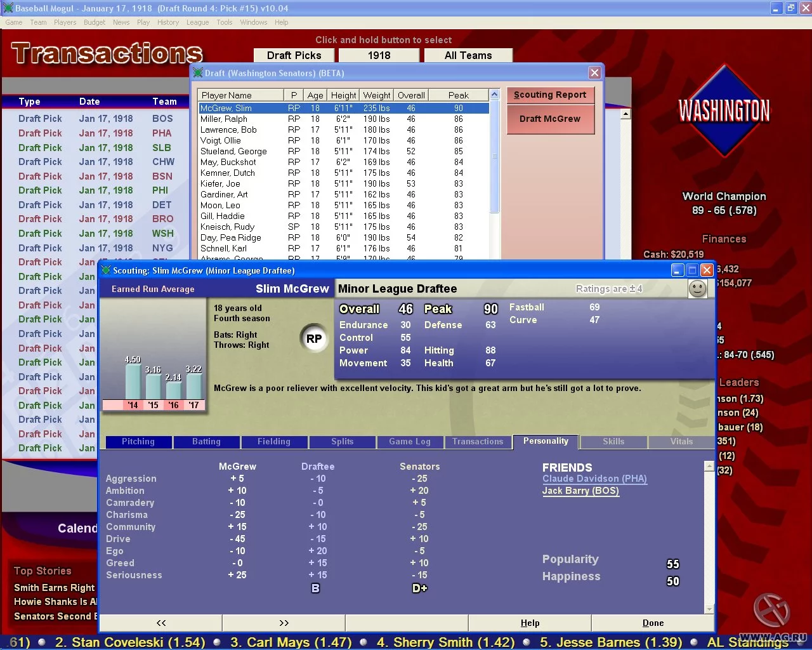812x650 pixels.
Task: Sort draft list by Player Name column
Action: pos(241,95)
